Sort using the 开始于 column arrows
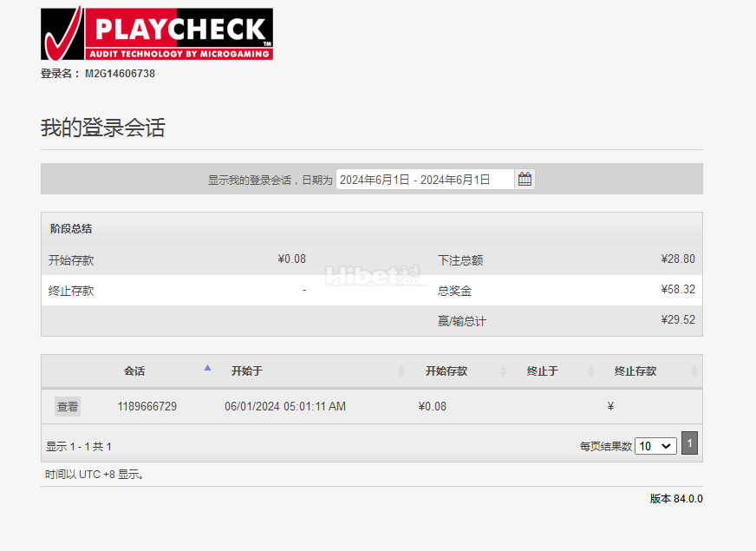Screen dimensions: 756x551 [x=401, y=371]
